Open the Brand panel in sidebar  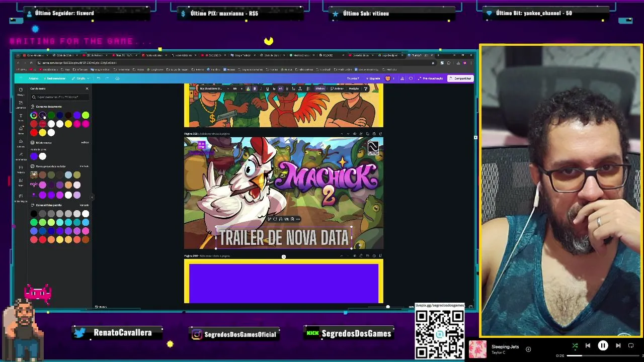(x=21, y=130)
